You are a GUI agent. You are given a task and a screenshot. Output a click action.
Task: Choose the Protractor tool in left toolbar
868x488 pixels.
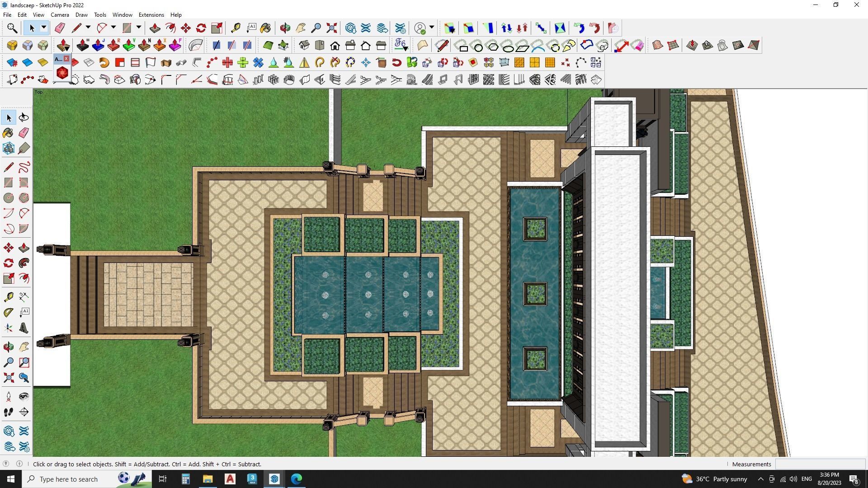[x=8, y=312]
